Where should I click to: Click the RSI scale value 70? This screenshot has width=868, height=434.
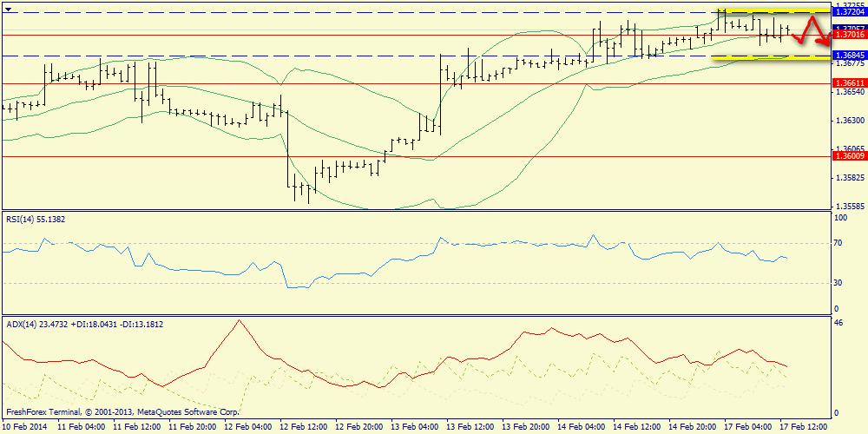click(838, 243)
